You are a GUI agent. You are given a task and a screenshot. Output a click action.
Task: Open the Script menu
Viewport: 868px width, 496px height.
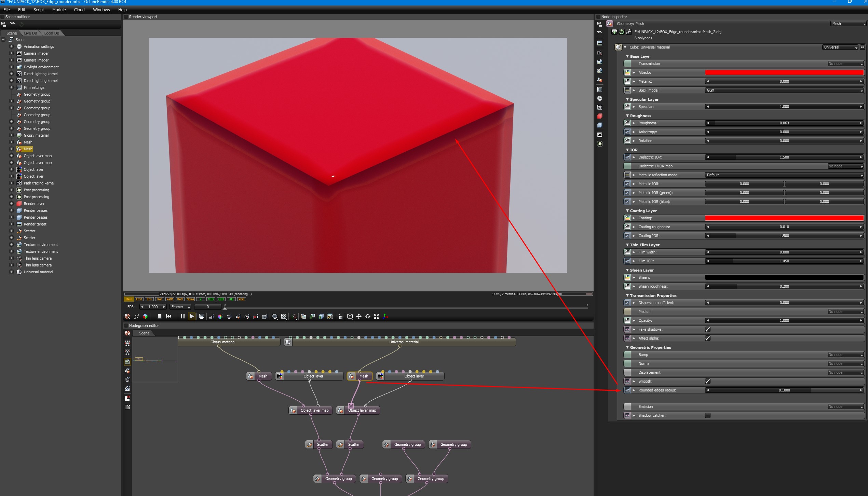[x=38, y=10]
